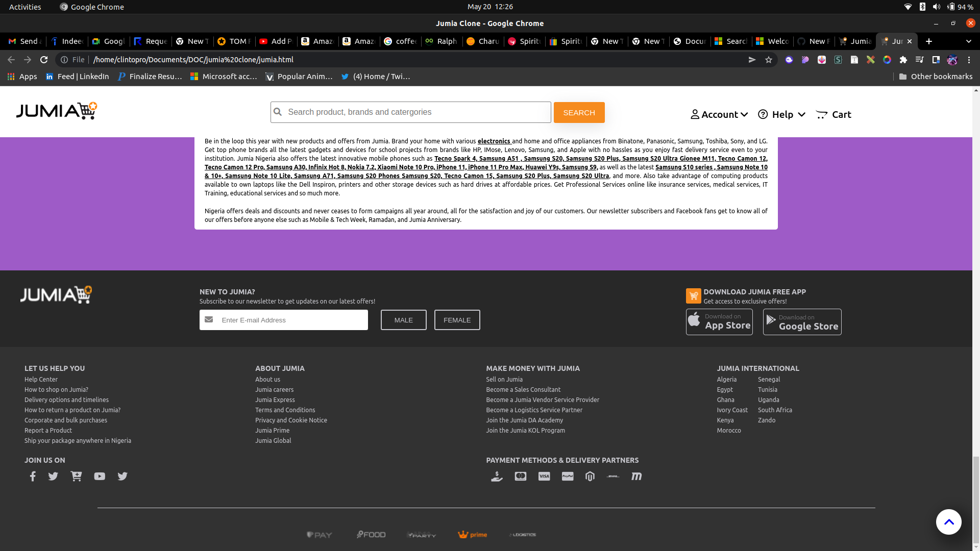
Task: Click the orange SEARCH button
Action: [x=579, y=112]
